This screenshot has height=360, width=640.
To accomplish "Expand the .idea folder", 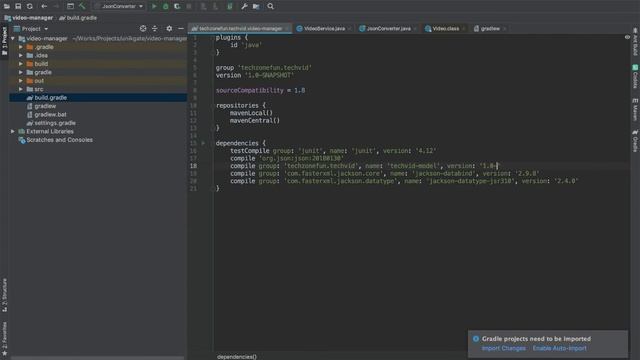I will [21, 56].
